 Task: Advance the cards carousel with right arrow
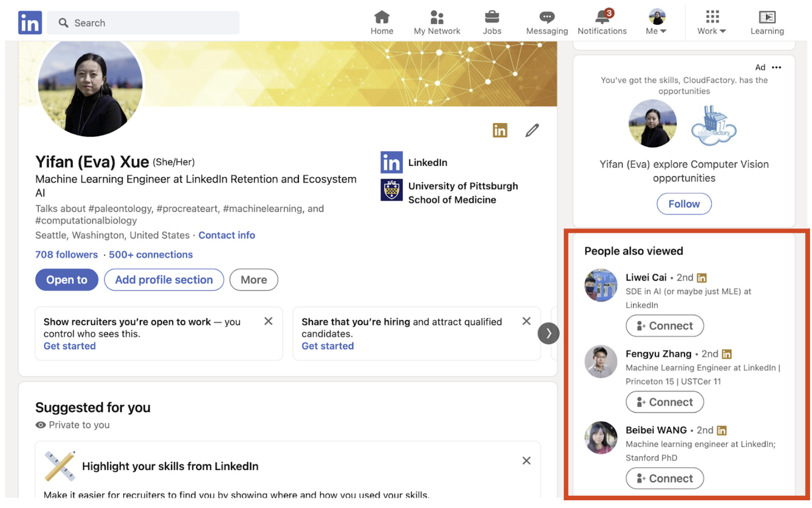(x=548, y=333)
